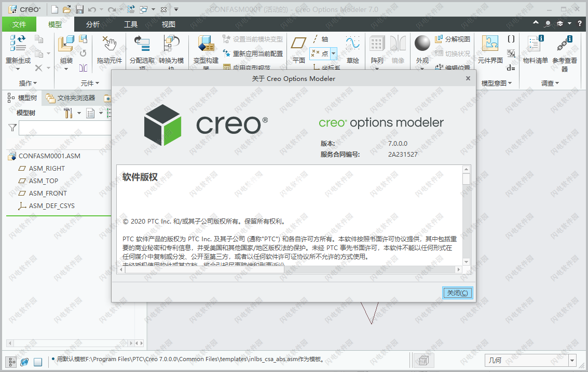The height and width of the screenshot is (372, 588).
Task: Click the Undo arrow icon
Action: pos(92,9)
